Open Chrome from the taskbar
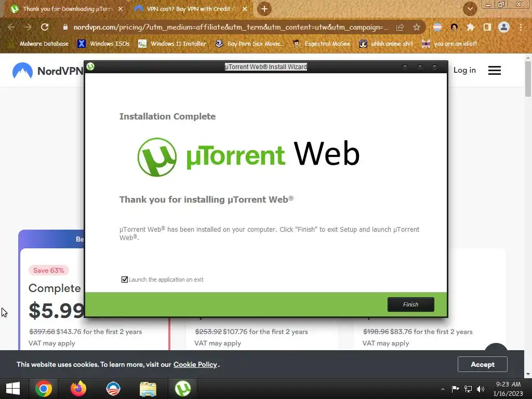This screenshot has height=399, width=532. (44, 389)
